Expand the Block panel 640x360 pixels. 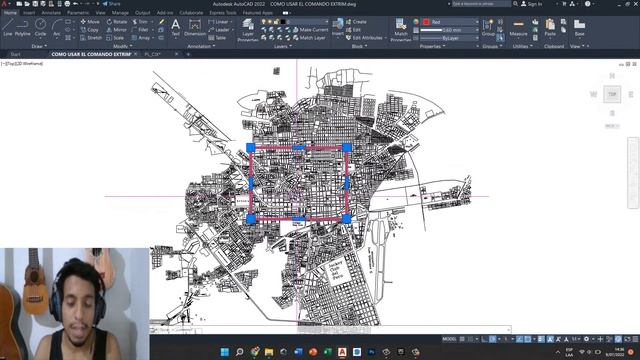pos(359,46)
